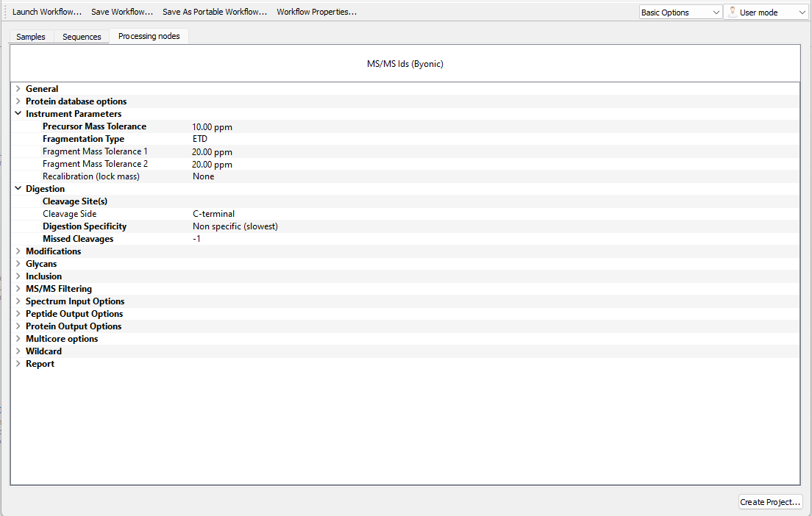
Task: Expand the Protein database options section
Action: (x=18, y=101)
